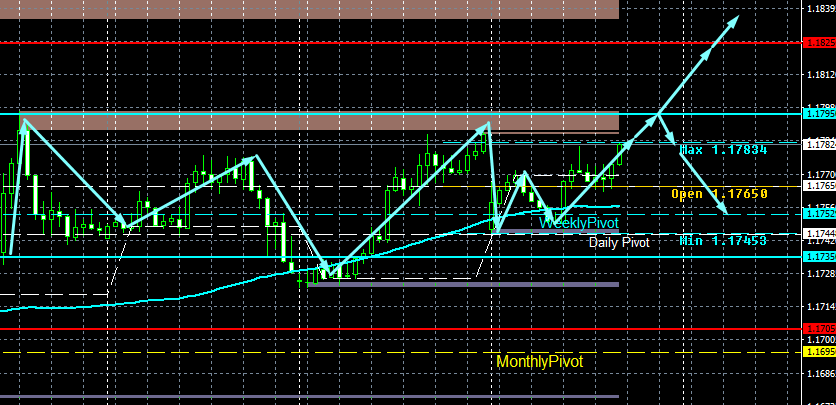
Task: Click the white 1.1765 price tag
Action: [820, 186]
